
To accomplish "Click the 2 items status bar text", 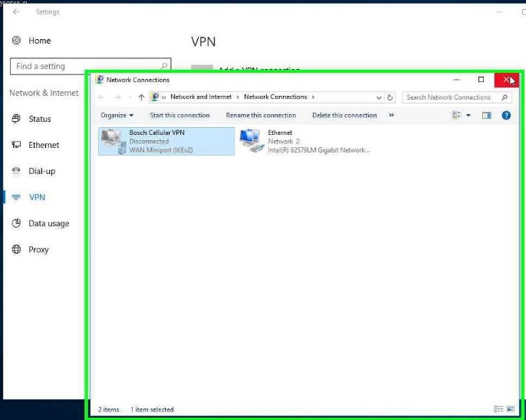I will pyautogui.click(x=109, y=409).
